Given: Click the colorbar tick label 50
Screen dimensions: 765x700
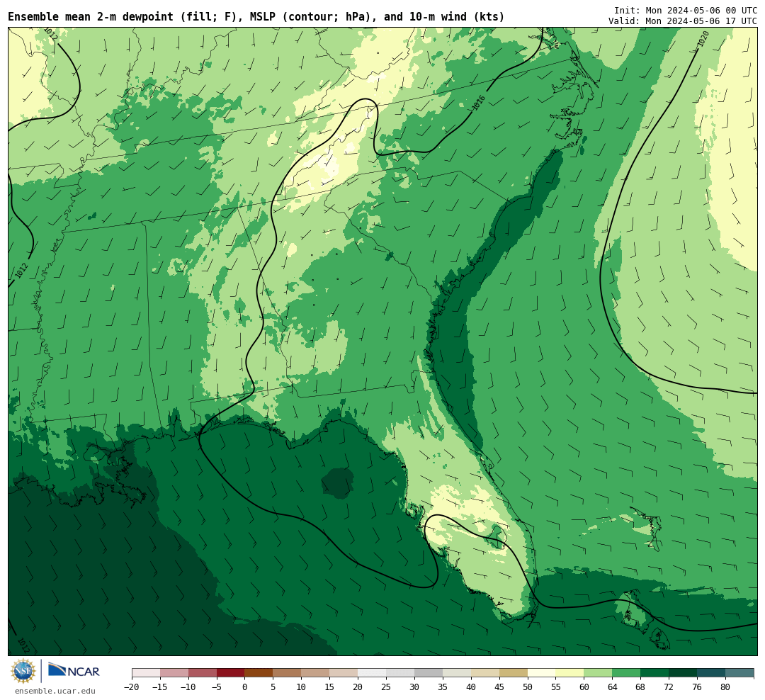Looking at the screenshot, I should click(x=528, y=687).
